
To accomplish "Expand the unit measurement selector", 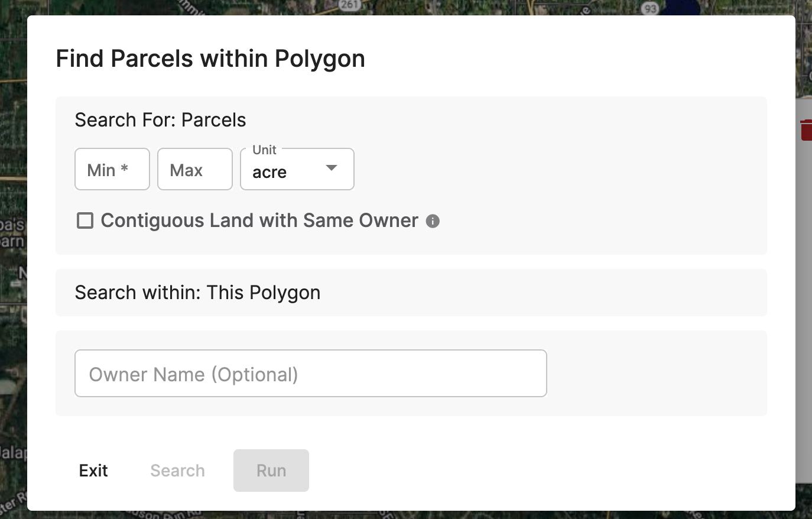I will click(297, 168).
